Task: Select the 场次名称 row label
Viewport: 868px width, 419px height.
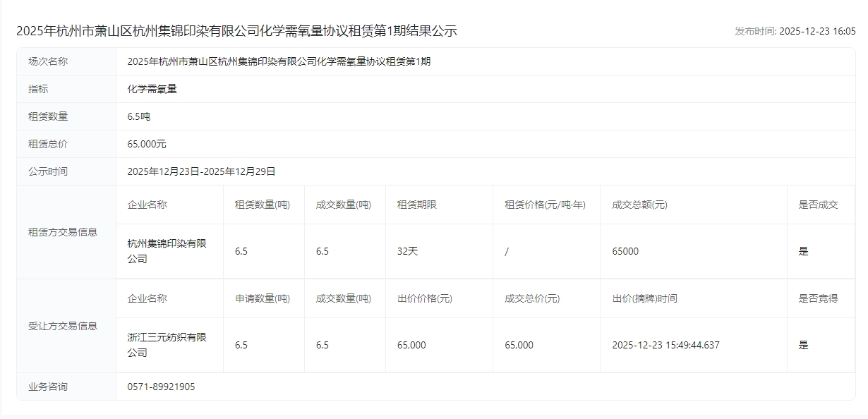Action: 48,61
